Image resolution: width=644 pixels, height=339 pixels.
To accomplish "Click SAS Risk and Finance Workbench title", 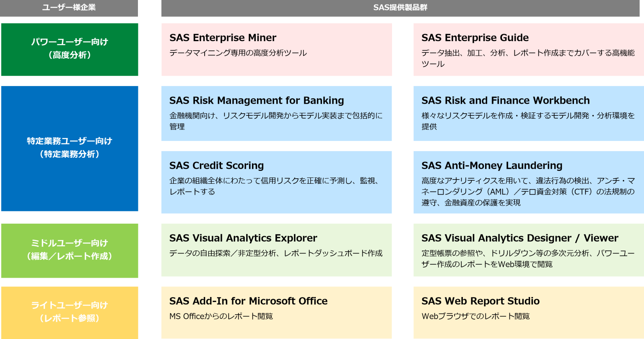I will tap(505, 101).
